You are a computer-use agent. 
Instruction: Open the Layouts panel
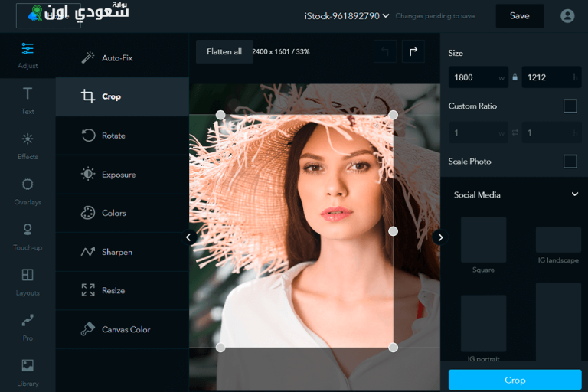pos(28,275)
